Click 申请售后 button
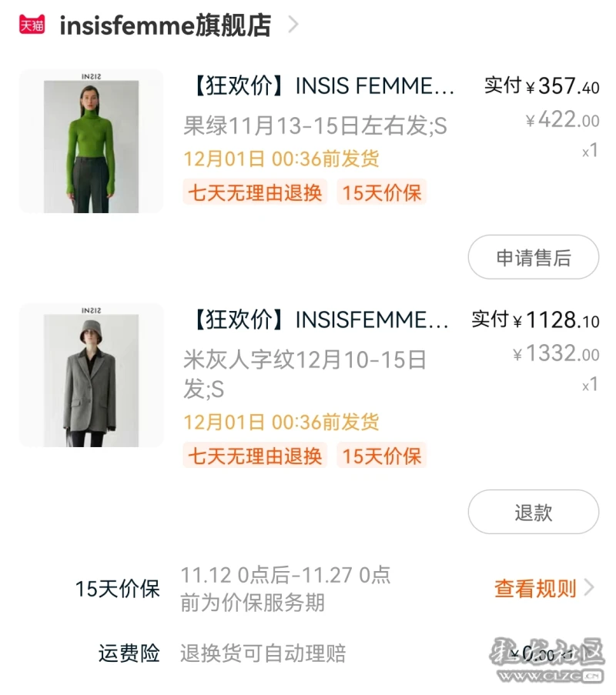This screenshot has height=695, width=616. point(534,257)
